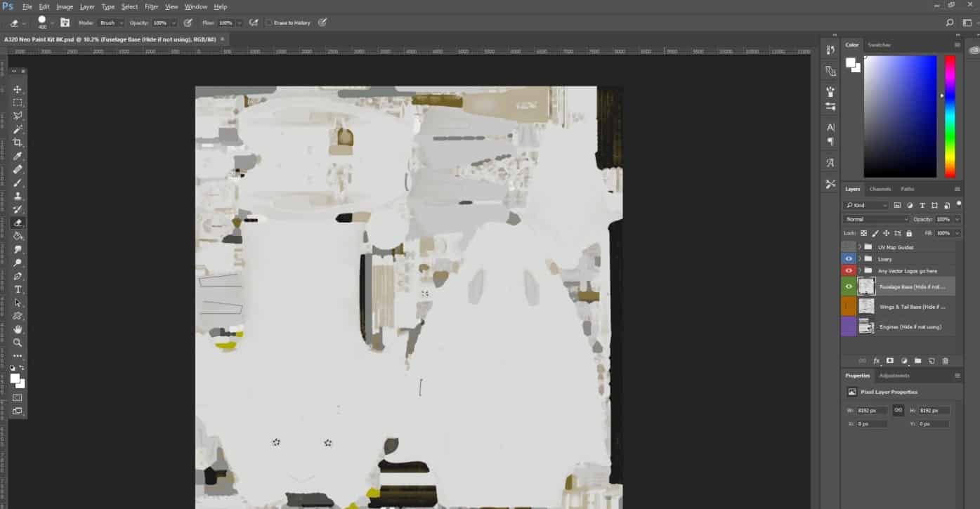The width and height of the screenshot is (980, 509).
Task: Enable the Erase to History checkbox
Action: (x=269, y=23)
